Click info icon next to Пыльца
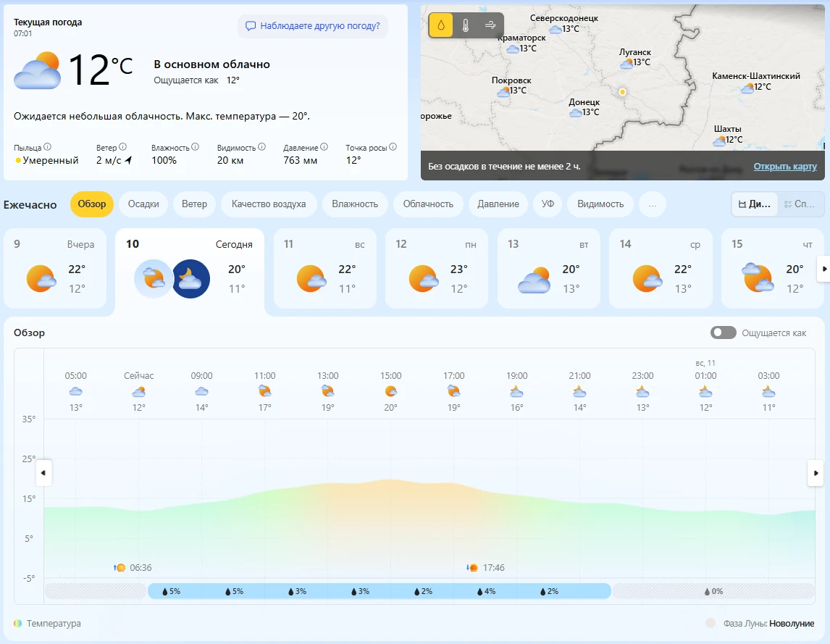 48,147
